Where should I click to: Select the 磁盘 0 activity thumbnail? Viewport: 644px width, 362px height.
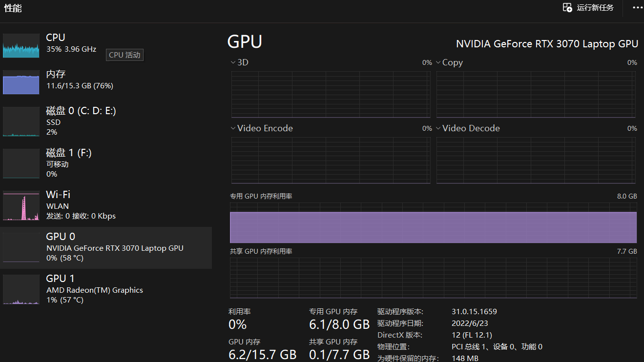coord(21,121)
